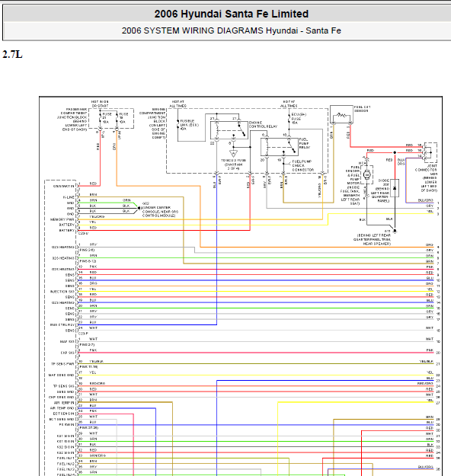Click the Fuel Pump Check Connector label
The width and height of the screenshot is (451, 476).
pyautogui.click(x=302, y=166)
